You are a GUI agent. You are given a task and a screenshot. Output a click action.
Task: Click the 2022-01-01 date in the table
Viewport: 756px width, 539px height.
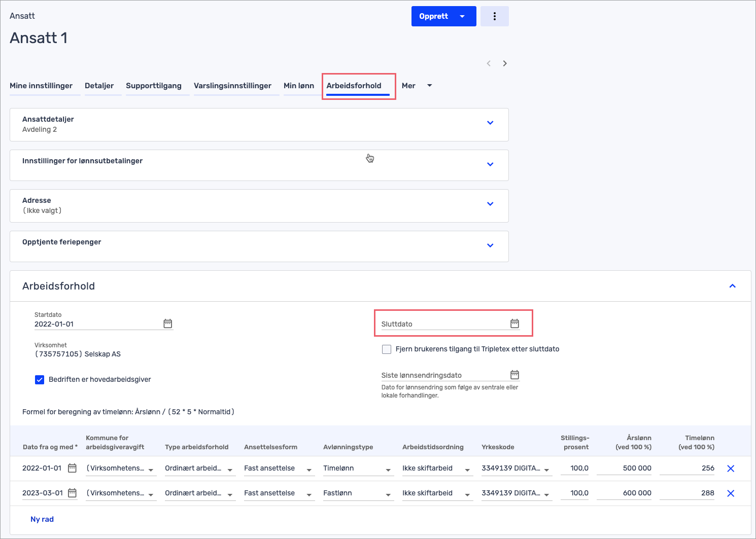pyautogui.click(x=42, y=468)
